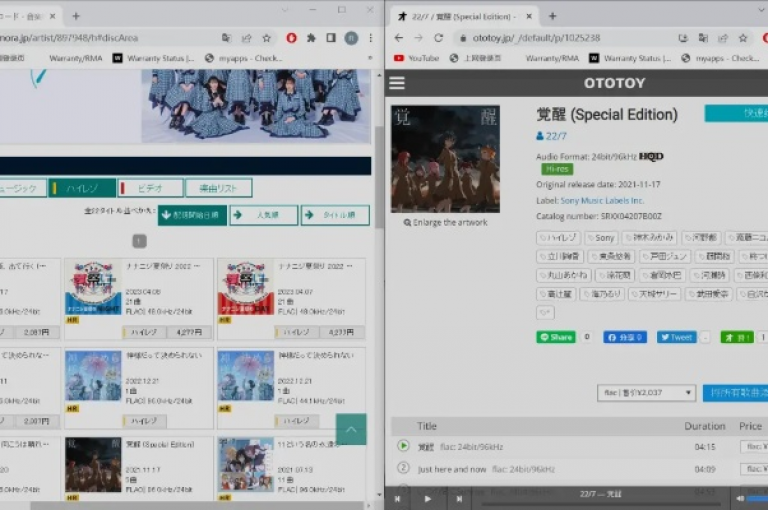Viewport: 768px width, 510px height.
Task: Click Enlarge the artwork link
Action: point(445,222)
